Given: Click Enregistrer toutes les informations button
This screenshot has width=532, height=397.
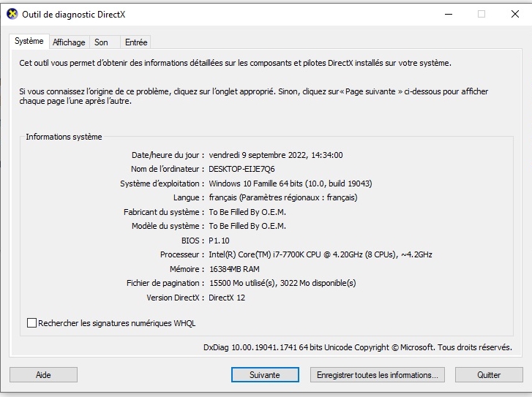Looking at the screenshot, I should (x=378, y=375).
